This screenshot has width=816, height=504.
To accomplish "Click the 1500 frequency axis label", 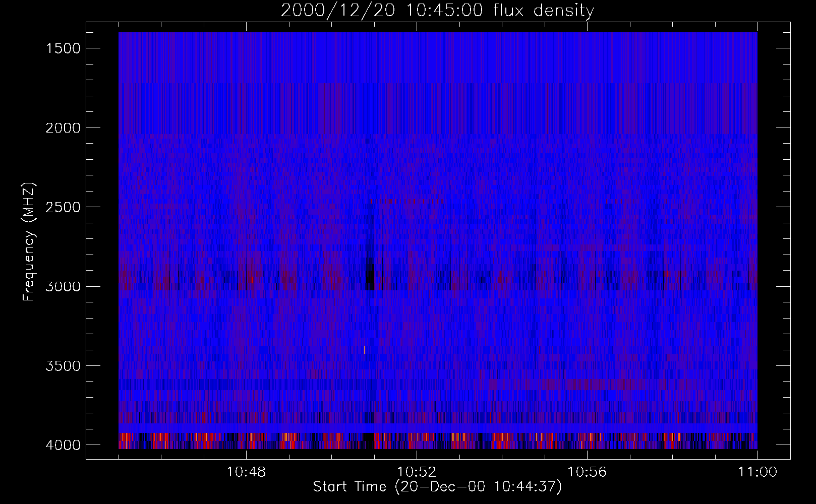I will coord(63,48).
